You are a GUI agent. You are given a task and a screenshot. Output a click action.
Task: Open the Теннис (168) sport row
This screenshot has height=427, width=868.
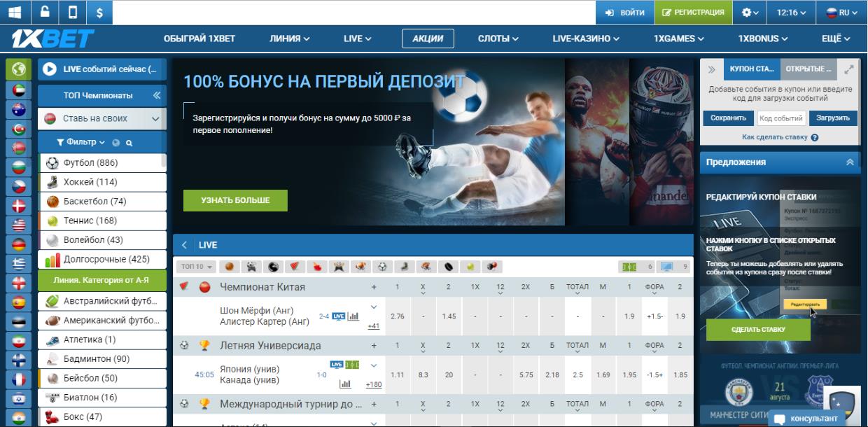(102, 220)
